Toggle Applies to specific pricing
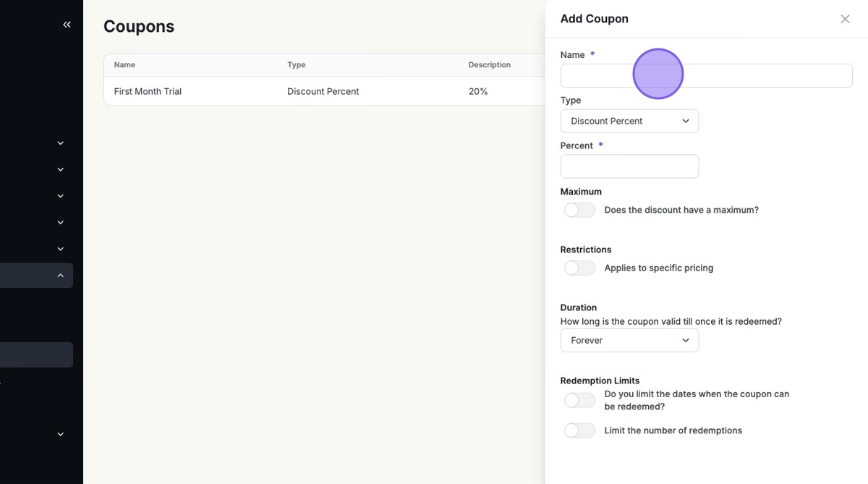This screenshot has height=484, width=868. coord(579,268)
